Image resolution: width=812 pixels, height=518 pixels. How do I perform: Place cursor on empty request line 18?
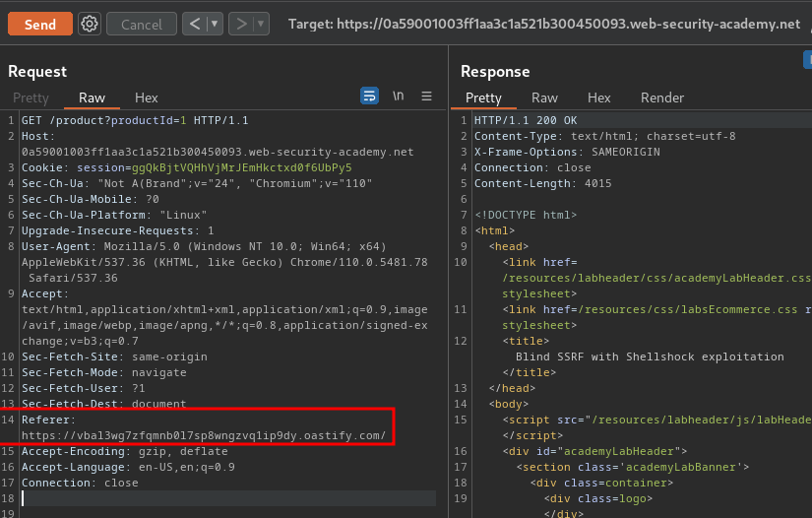coord(228,498)
